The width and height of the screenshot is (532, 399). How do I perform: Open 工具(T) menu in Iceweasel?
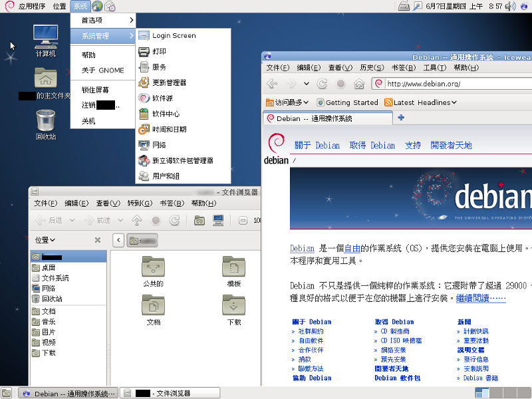[x=435, y=68]
